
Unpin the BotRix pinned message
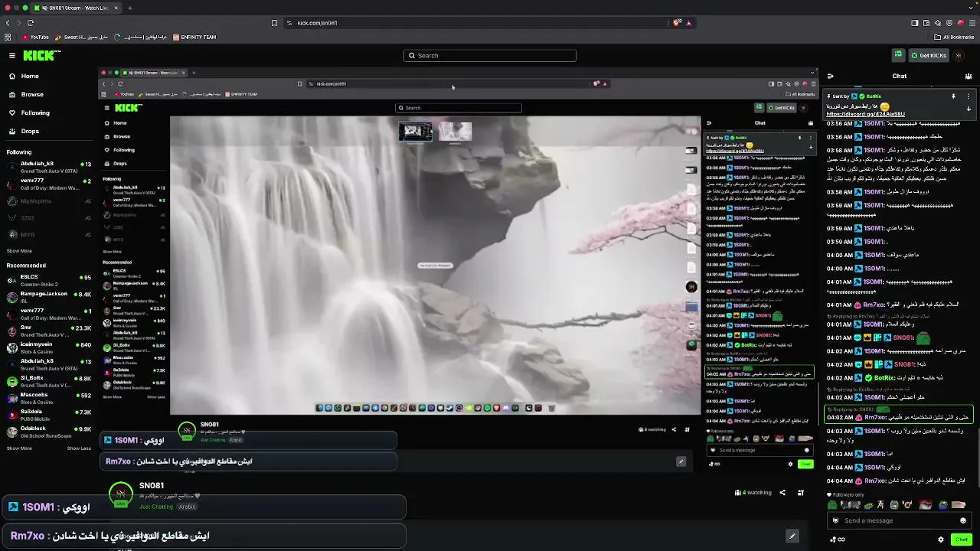coord(953,96)
